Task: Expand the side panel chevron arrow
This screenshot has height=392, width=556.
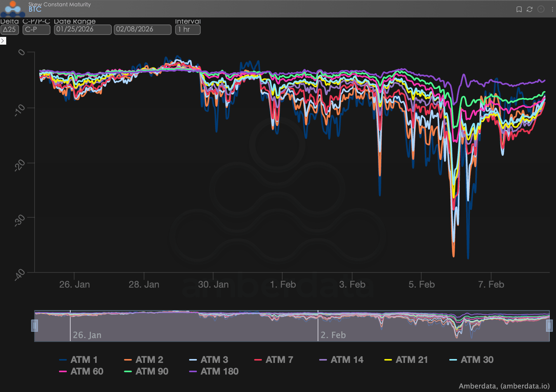Action: coord(3,41)
